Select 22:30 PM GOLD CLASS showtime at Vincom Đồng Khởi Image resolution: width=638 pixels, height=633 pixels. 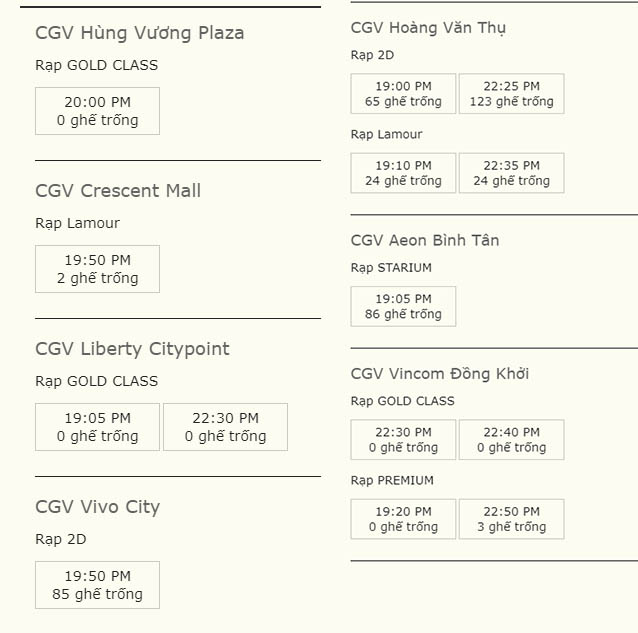(403, 440)
